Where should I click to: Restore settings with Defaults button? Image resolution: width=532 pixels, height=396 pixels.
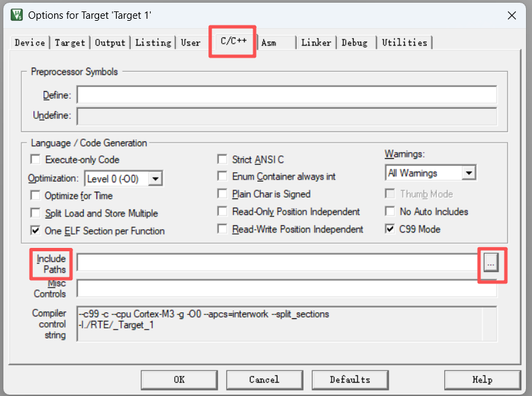[x=350, y=380]
